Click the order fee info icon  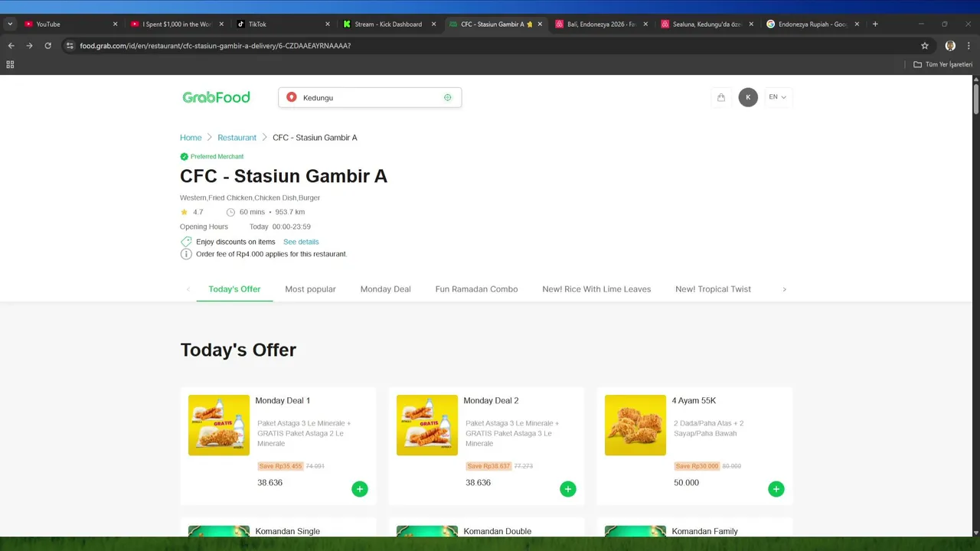click(186, 254)
